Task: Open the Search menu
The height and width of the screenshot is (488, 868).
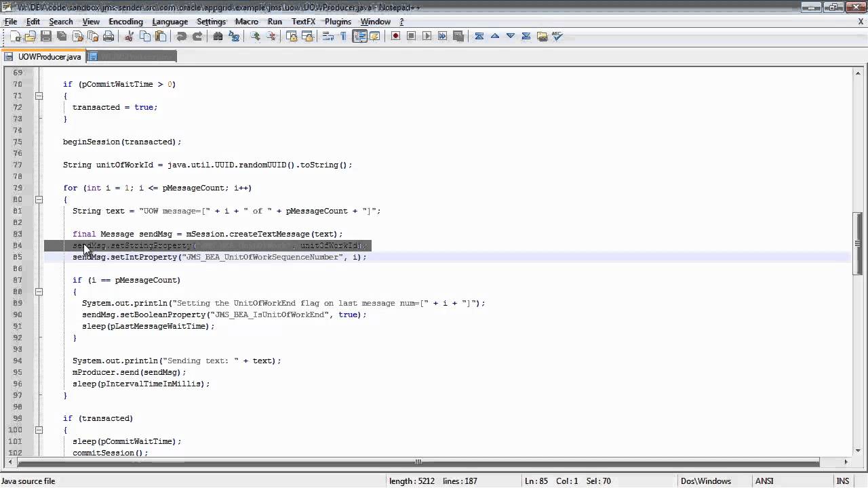Action: (60, 22)
